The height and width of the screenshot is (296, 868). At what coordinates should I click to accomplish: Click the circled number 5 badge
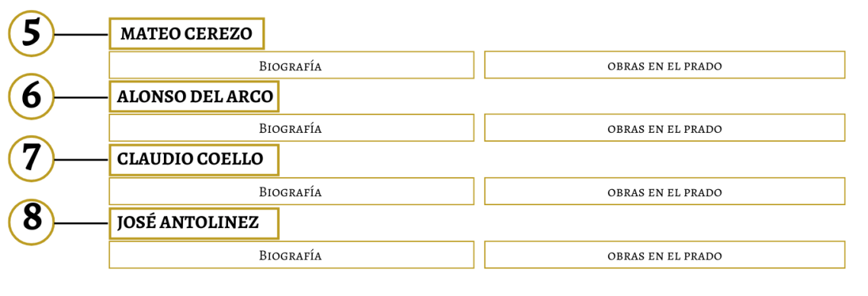(x=31, y=34)
